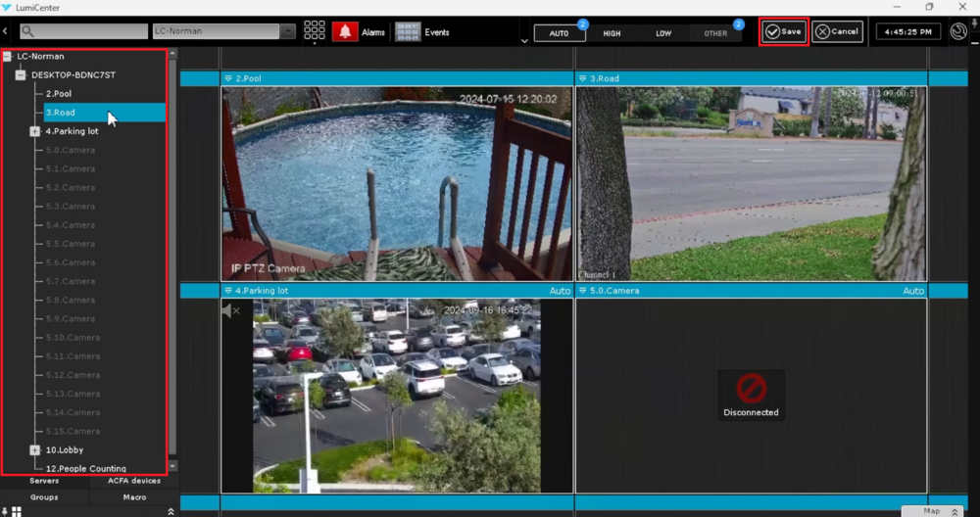This screenshot has width=980, height=517.
Task: Open the layout grid selector icon
Action: click(314, 31)
